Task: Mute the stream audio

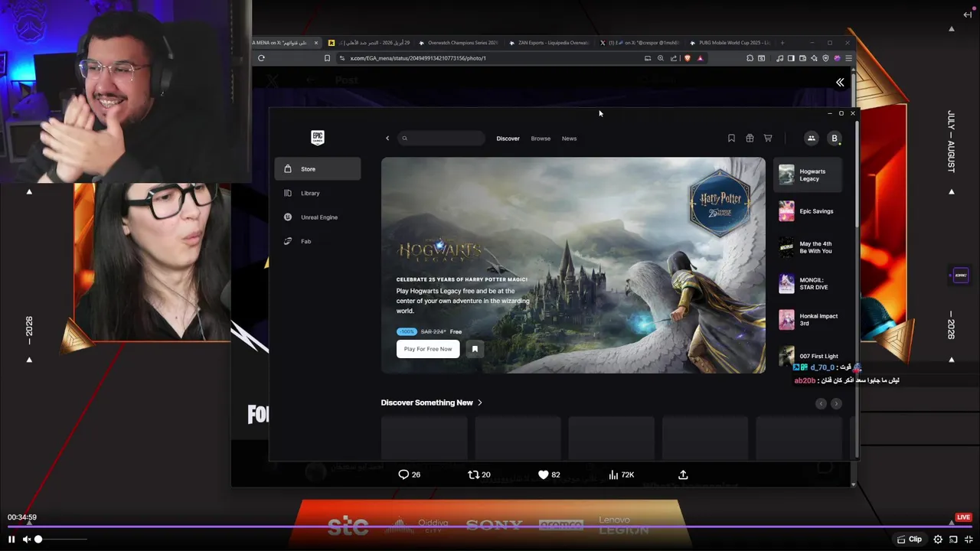Action: click(27, 540)
